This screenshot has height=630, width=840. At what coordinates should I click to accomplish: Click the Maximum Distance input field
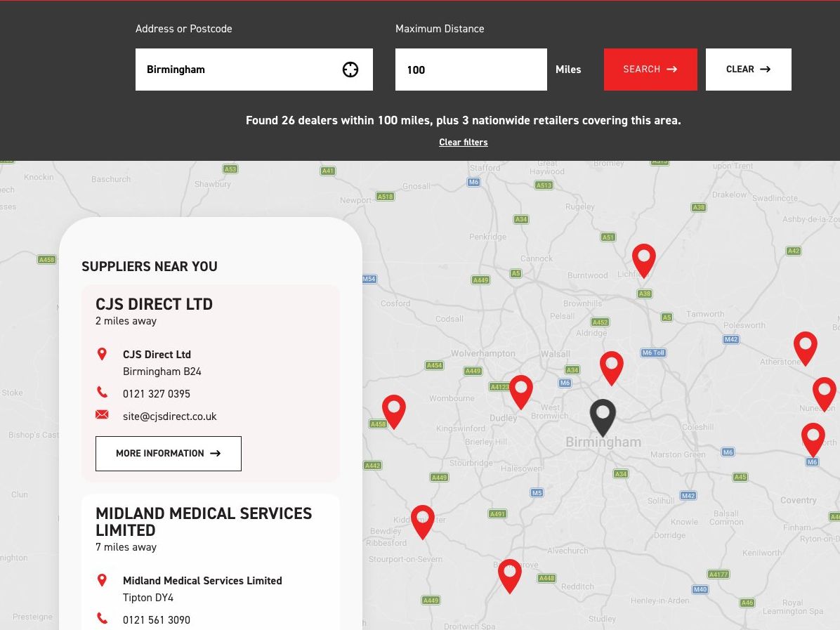point(471,70)
